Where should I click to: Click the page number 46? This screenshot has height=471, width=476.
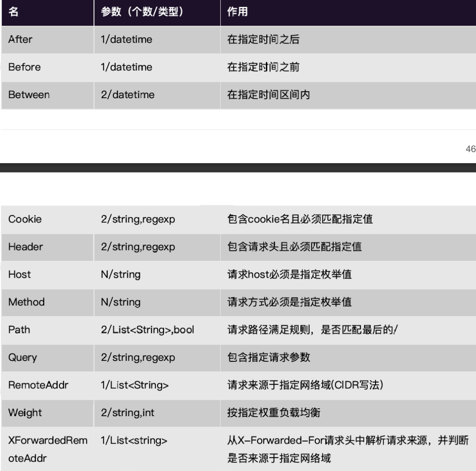(x=470, y=149)
